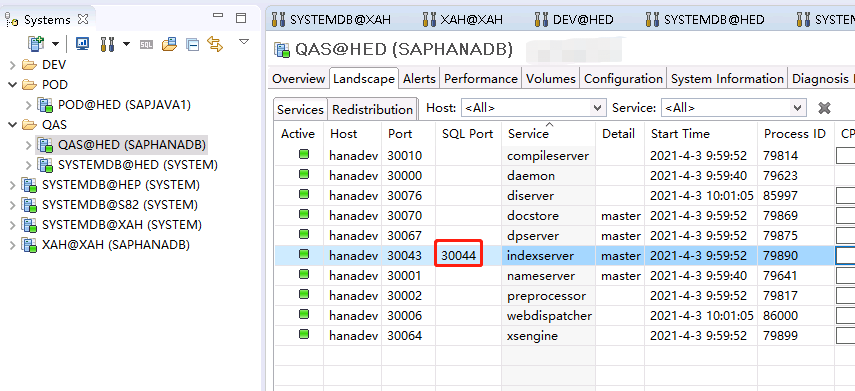Viewport: 855px width, 391px height.
Task: Click the folder with server icon in the Systems toolbar
Action: [170, 44]
